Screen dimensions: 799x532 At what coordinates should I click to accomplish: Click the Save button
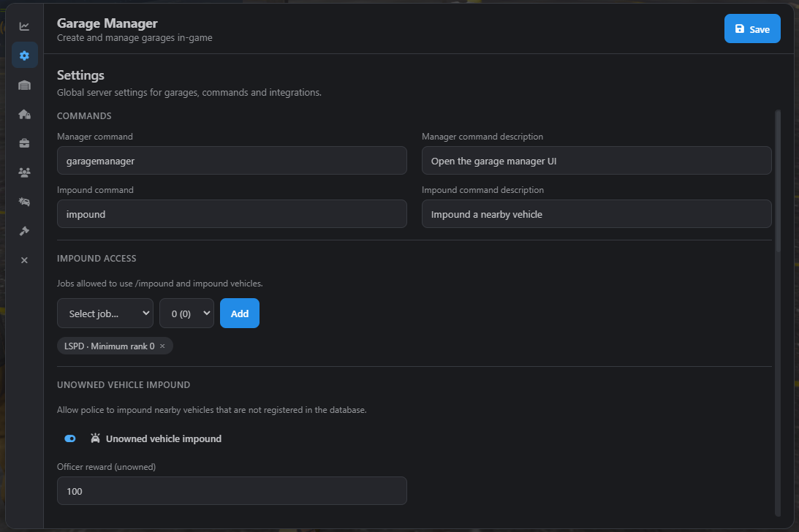tap(752, 29)
